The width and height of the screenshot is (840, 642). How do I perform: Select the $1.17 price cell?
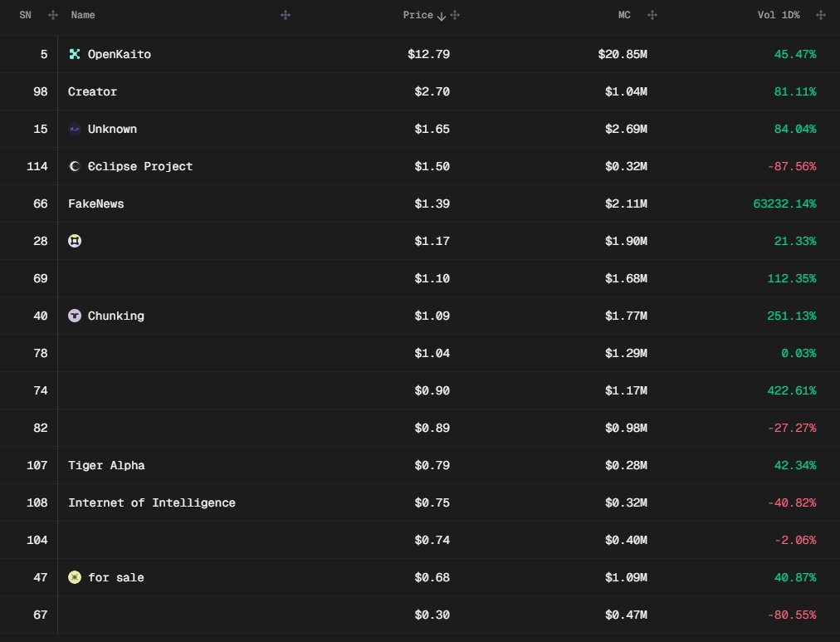pos(432,241)
